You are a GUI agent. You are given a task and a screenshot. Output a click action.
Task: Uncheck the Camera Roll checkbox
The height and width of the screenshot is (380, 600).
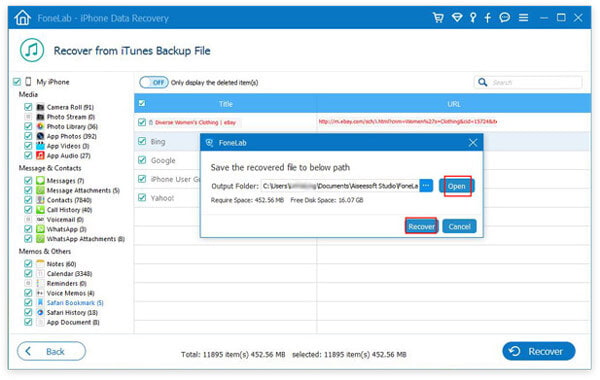(x=28, y=107)
